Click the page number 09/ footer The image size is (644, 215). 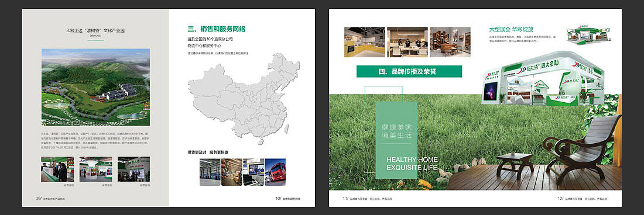point(39,198)
